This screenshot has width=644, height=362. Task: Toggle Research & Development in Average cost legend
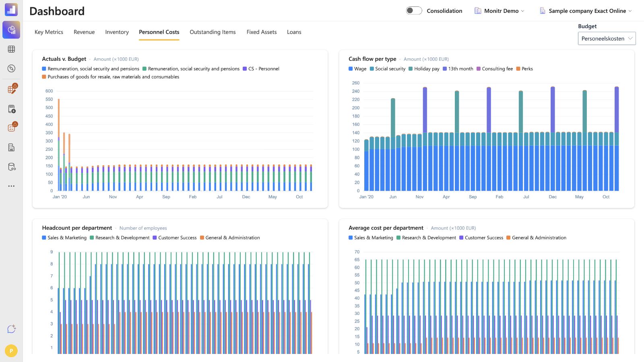426,238
